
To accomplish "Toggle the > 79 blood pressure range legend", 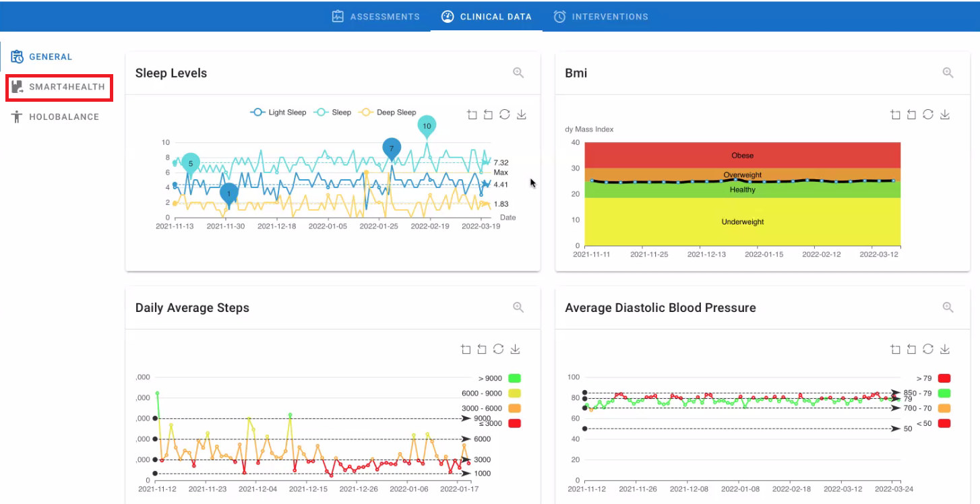I will tap(933, 379).
